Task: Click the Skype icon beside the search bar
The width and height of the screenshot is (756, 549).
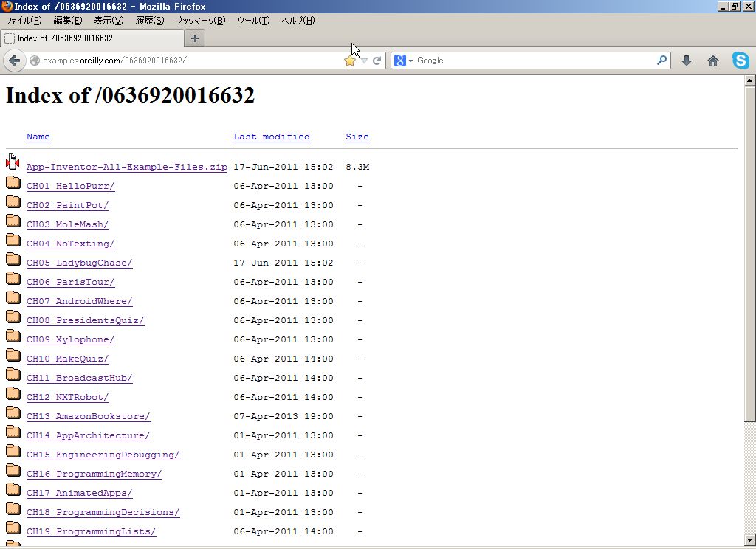Action: point(740,61)
